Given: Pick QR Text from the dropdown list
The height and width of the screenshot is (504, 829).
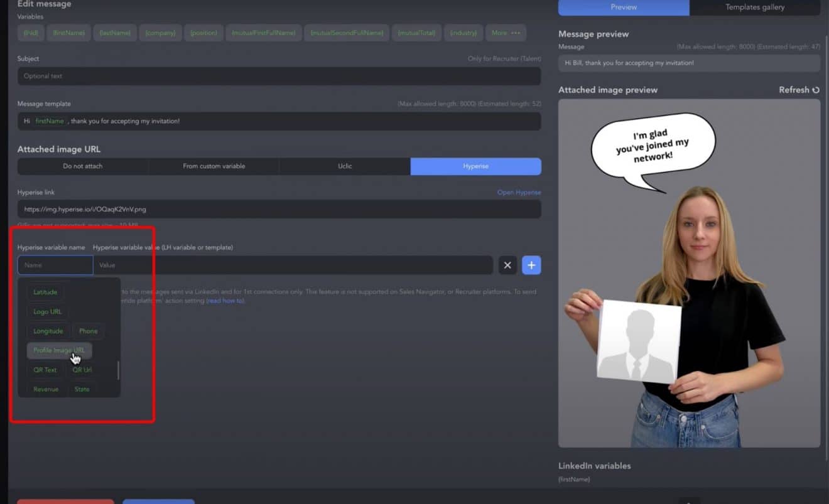Looking at the screenshot, I should pyautogui.click(x=45, y=370).
